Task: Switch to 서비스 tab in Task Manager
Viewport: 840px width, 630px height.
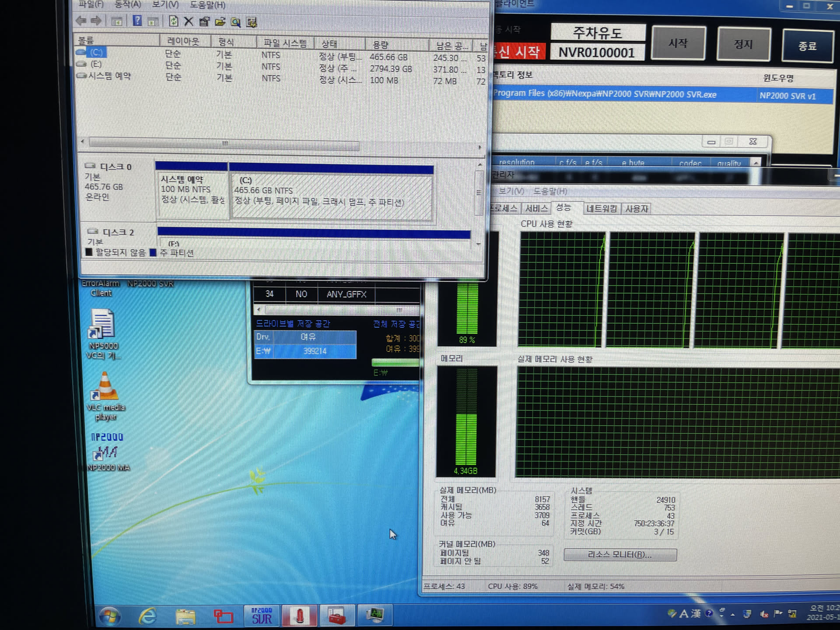Action: coord(536,209)
